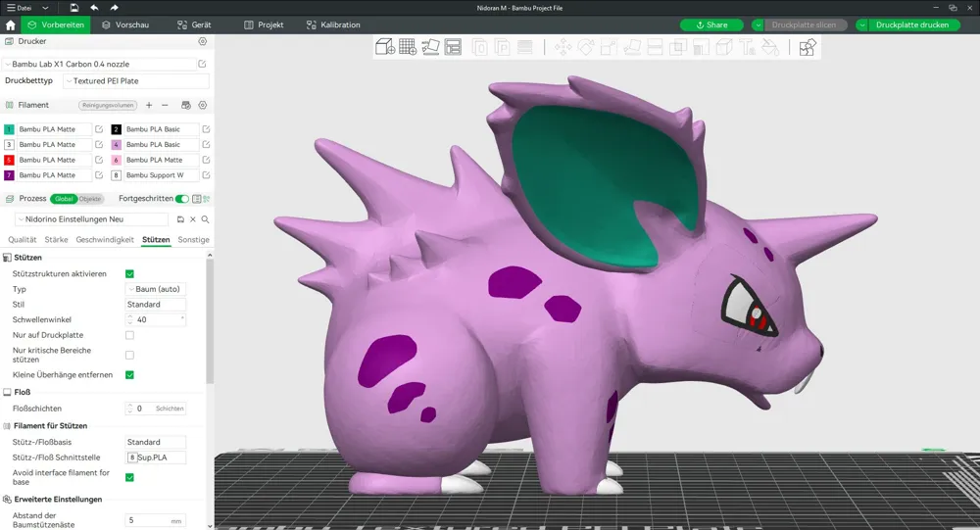Select the Lay on face tool

[x=632, y=47]
